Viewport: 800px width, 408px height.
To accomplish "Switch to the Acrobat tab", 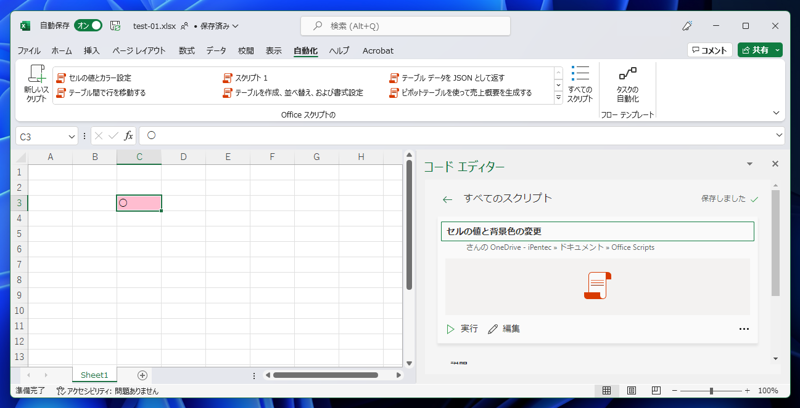I will click(x=378, y=50).
